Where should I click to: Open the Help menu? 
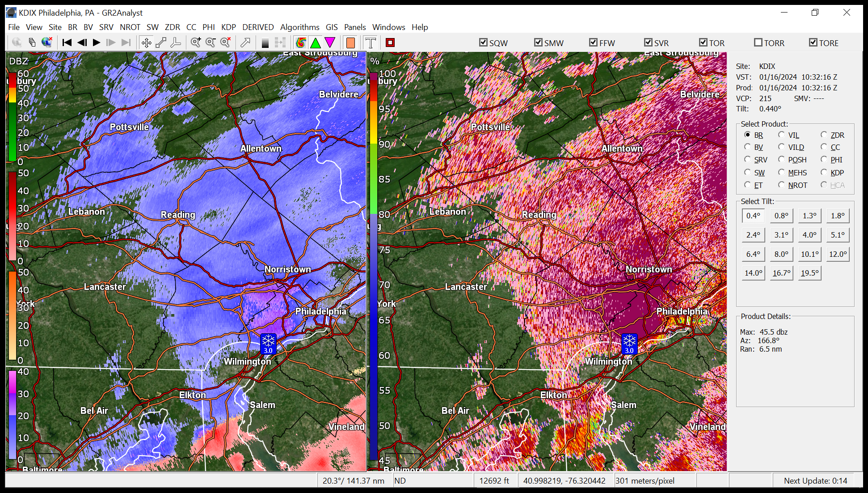click(x=420, y=27)
